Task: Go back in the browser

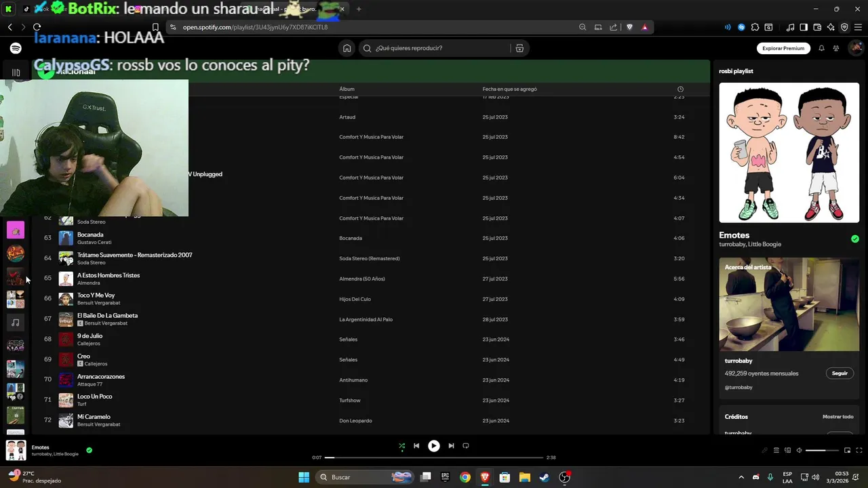Action: click(x=9, y=27)
